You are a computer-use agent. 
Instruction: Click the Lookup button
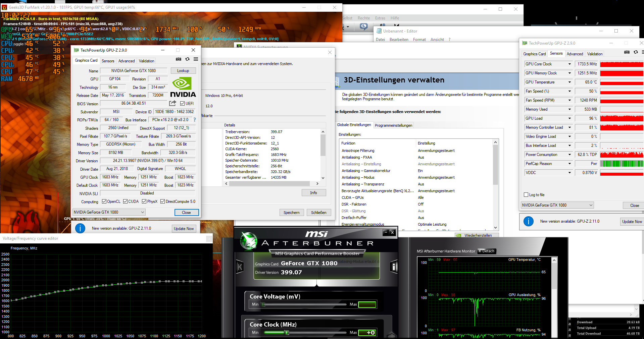pyautogui.click(x=183, y=71)
